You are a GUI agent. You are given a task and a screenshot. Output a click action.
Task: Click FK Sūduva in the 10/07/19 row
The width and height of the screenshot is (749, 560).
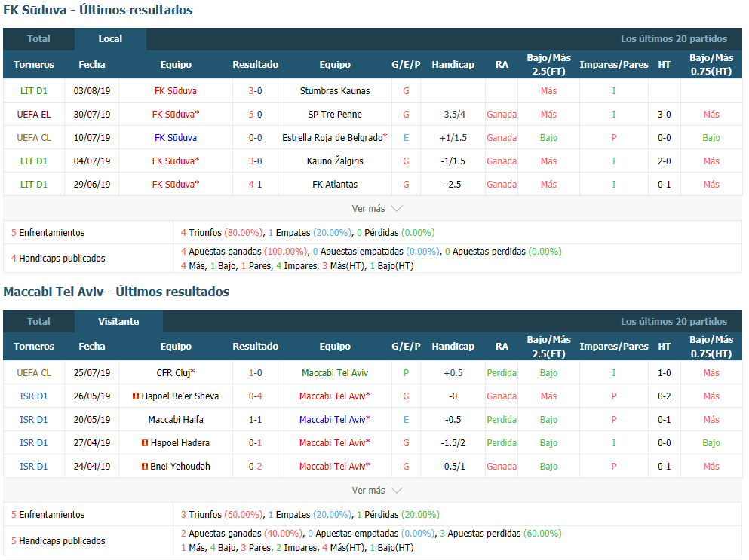click(176, 138)
